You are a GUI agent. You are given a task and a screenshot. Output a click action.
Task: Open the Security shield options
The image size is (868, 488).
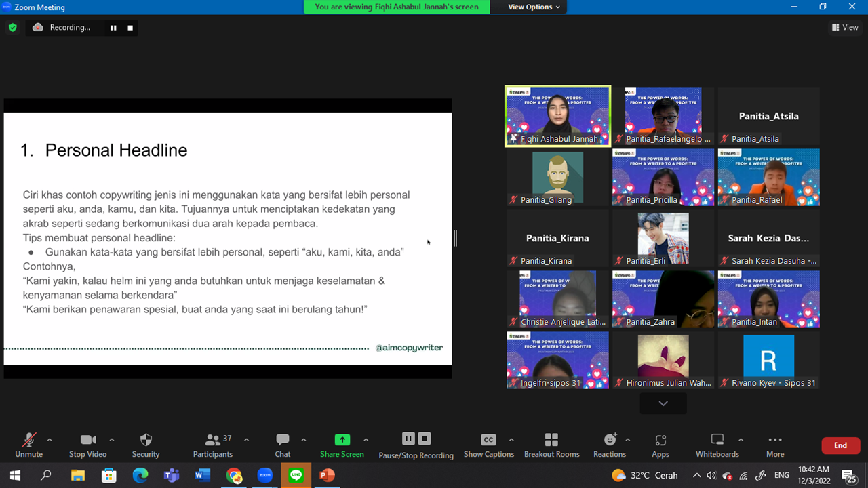(x=146, y=445)
